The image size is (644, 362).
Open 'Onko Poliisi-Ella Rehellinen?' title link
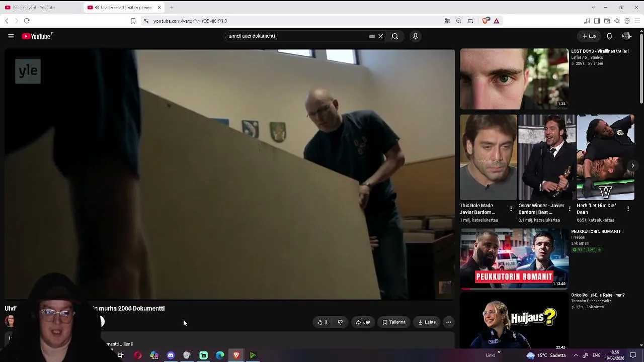click(598, 295)
